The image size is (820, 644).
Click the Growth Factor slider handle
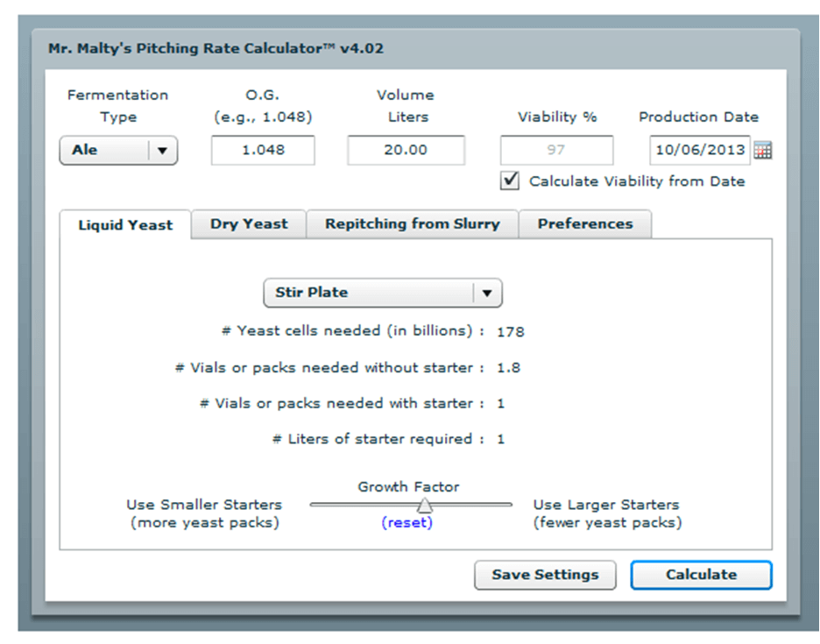coord(425,506)
